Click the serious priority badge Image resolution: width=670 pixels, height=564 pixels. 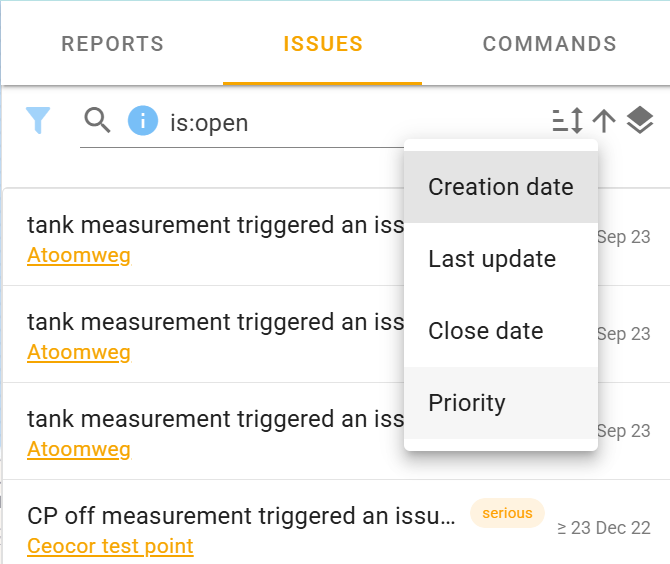pos(507,513)
